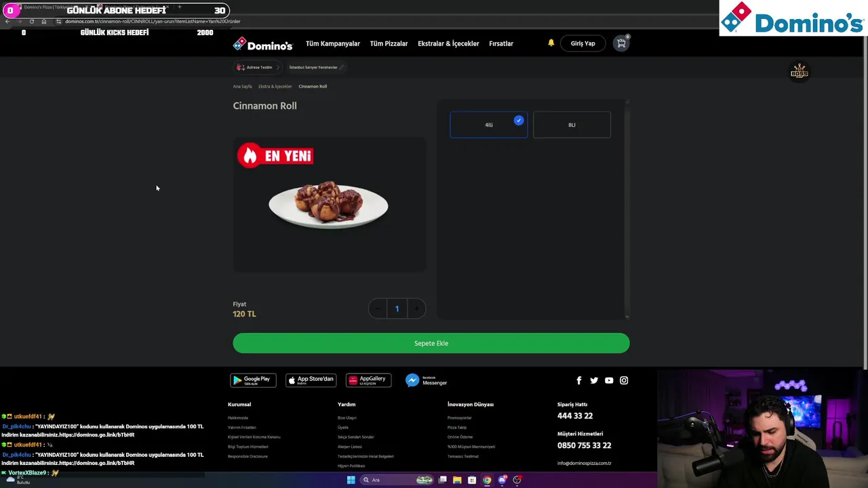Open the Alerjen Listesi link
The height and width of the screenshot is (488, 868).
(x=350, y=447)
